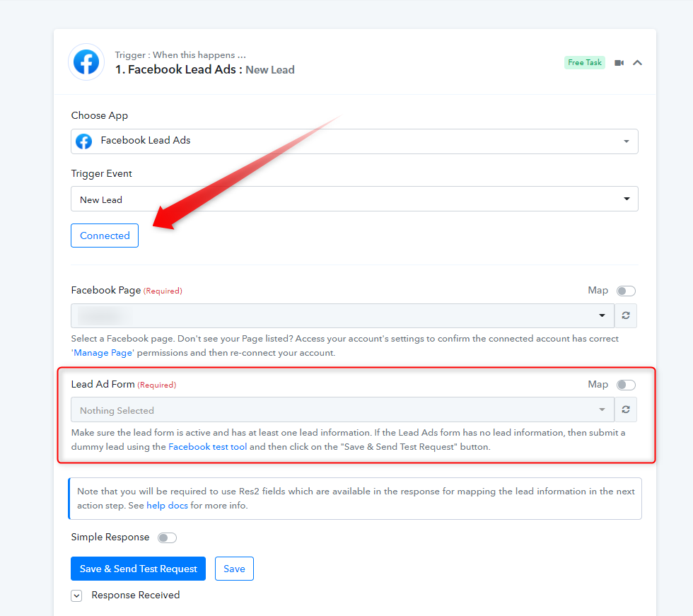Open the Choose App dropdown
693x616 pixels.
(x=354, y=141)
